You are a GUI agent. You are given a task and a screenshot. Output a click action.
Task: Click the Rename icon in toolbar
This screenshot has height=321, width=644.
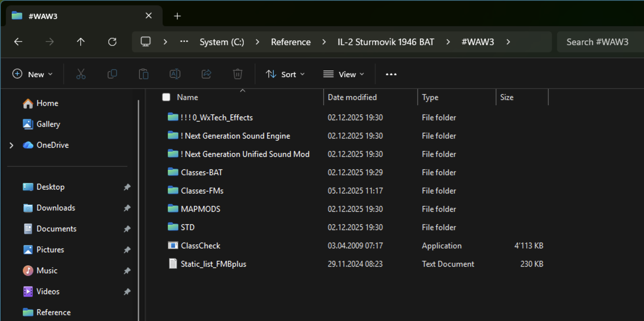point(175,74)
